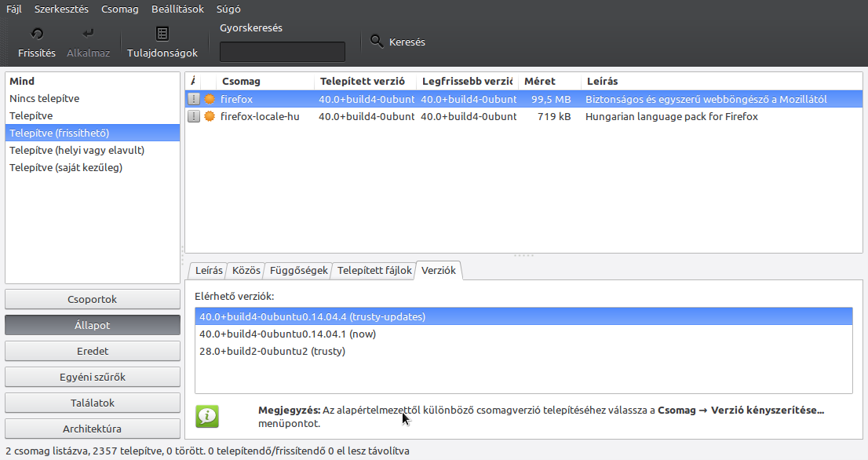Toggle status checkbox of firefox row
This screenshot has height=460, width=868.
pyautogui.click(x=193, y=99)
